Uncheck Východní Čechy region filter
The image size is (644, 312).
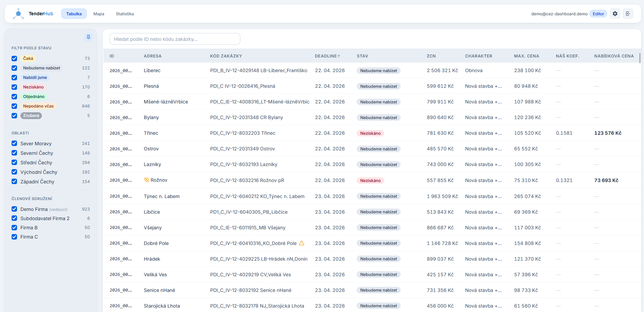(14, 172)
